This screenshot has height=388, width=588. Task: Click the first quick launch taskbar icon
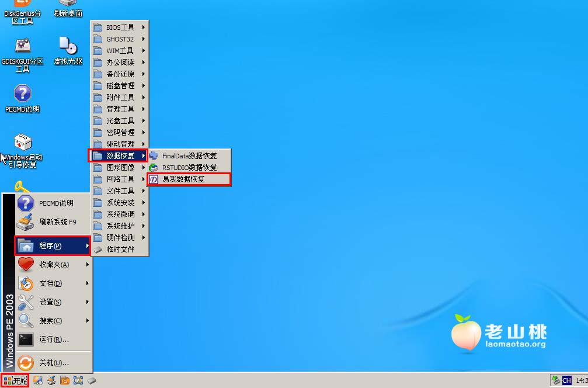(38, 380)
